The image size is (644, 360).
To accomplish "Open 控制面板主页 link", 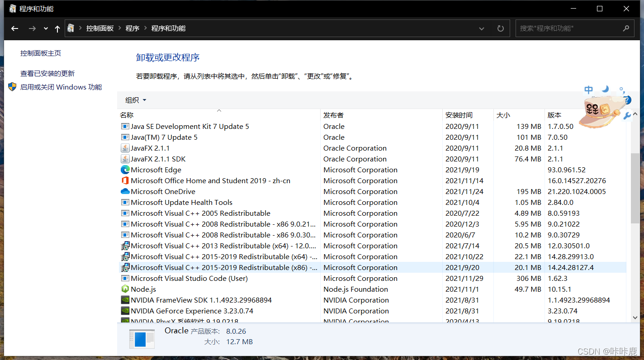I will [x=41, y=53].
